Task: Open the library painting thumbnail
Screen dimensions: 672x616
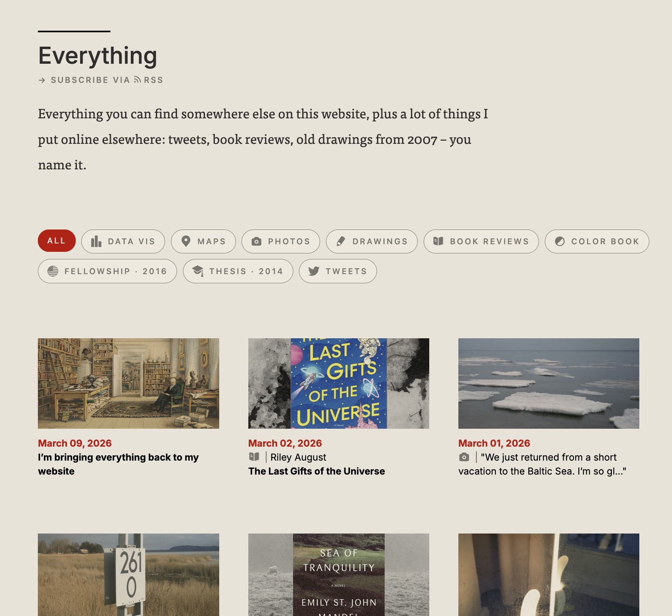Action: (x=128, y=384)
